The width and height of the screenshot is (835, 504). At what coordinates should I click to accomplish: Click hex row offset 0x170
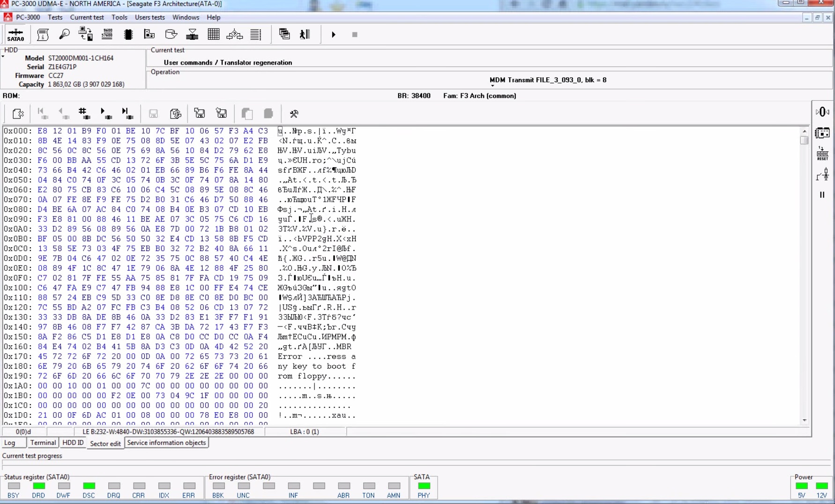(18, 356)
